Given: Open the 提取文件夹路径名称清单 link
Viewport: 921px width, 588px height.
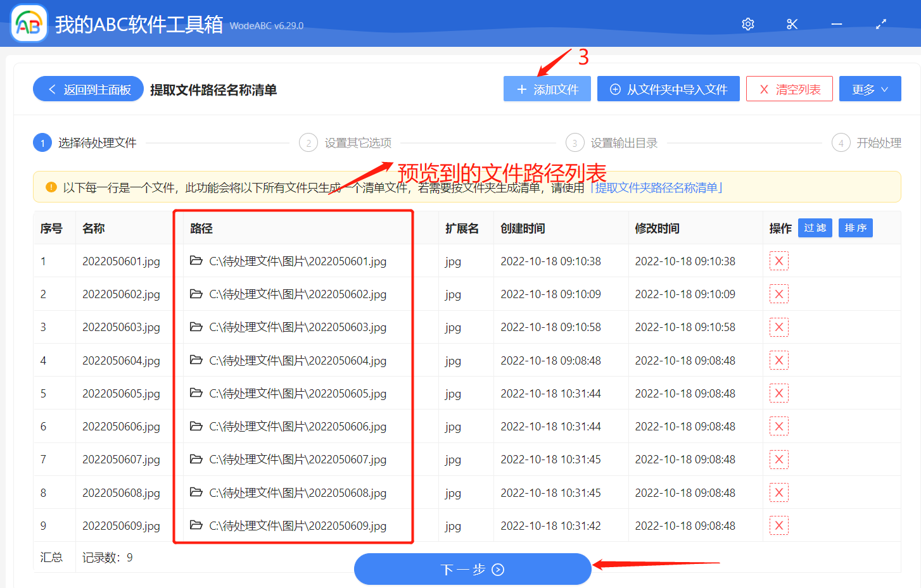Looking at the screenshot, I should click(657, 187).
